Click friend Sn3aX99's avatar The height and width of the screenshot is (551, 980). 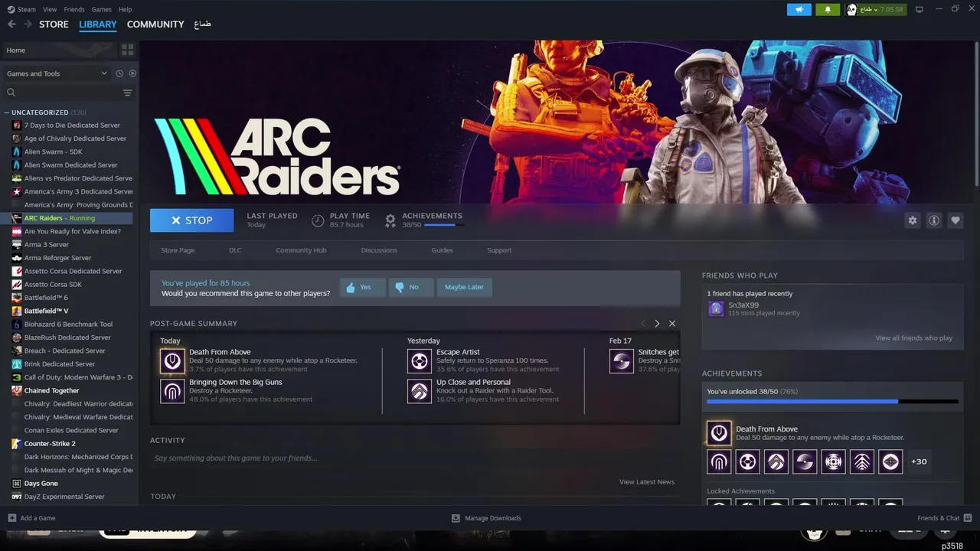coord(716,308)
